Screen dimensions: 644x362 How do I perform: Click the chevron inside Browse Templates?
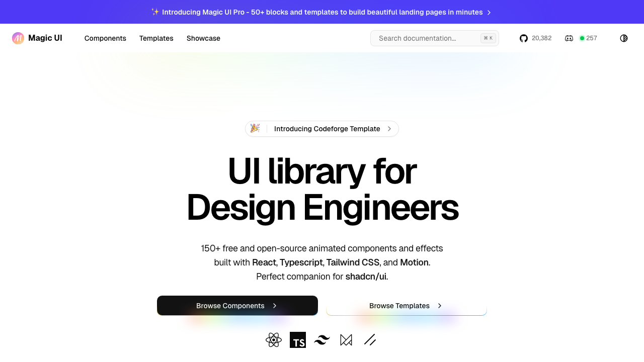pyautogui.click(x=439, y=306)
